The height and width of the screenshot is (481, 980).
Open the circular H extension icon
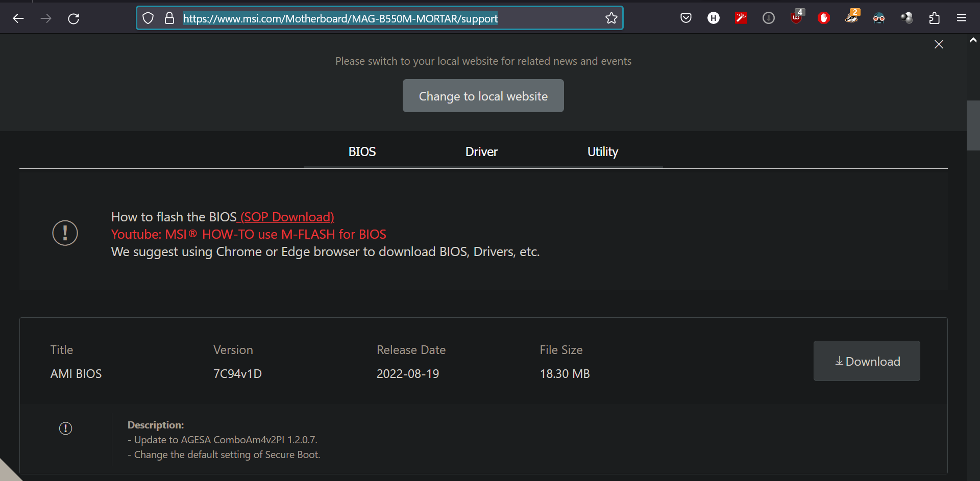(714, 18)
